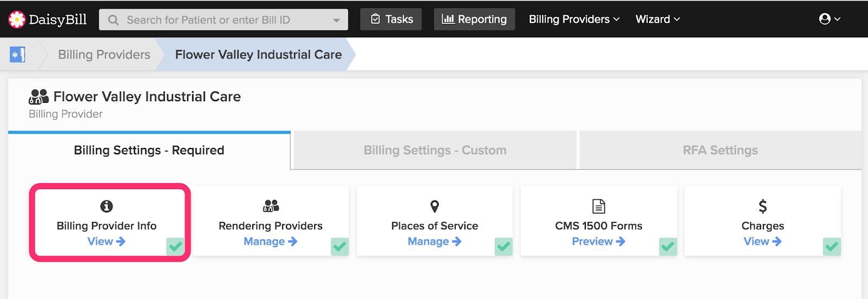This screenshot has height=299, width=868.
Task: Click the DaisyBill daisy logo icon
Action: point(17,19)
